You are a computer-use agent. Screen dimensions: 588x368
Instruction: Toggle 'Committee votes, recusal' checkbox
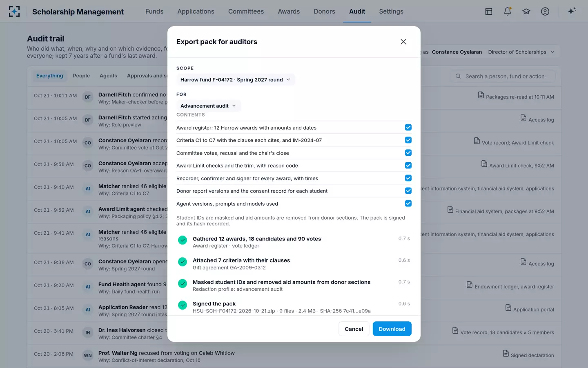click(x=408, y=153)
